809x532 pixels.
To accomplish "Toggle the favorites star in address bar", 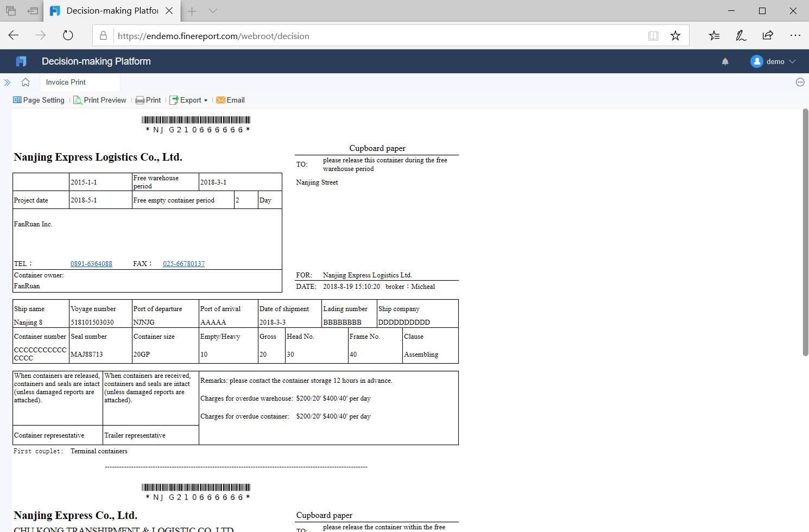I will (675, 35).
